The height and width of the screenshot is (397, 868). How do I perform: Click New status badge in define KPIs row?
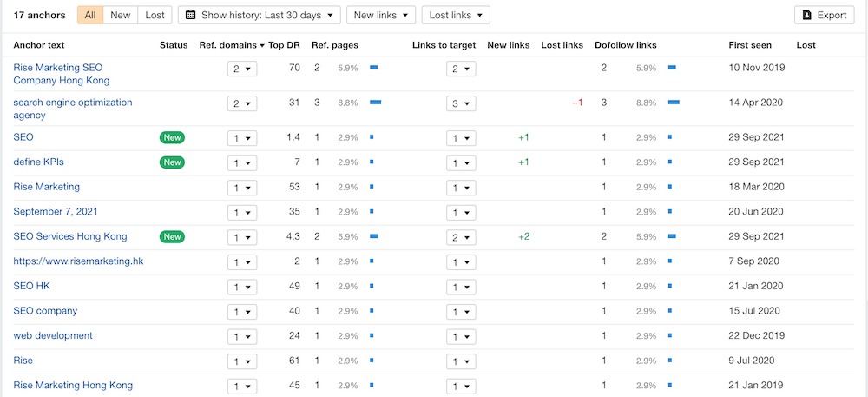click(x=172, y=162)
